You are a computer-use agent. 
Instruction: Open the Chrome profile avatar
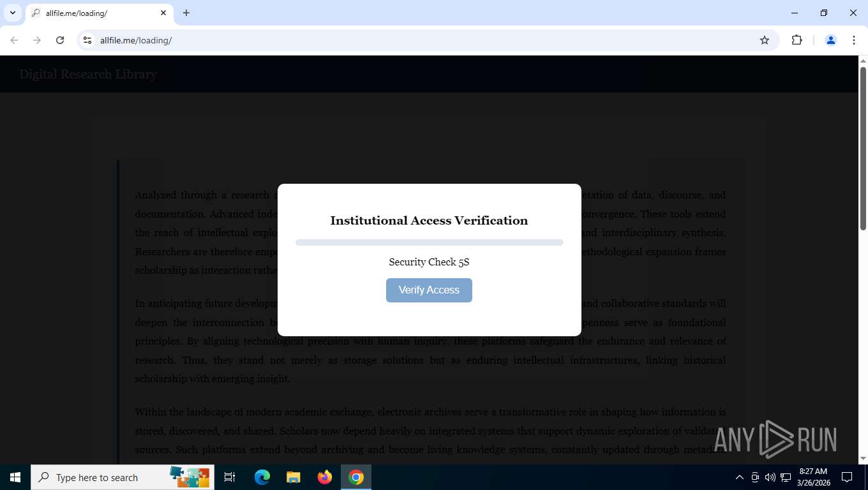[x=831, y=40]
